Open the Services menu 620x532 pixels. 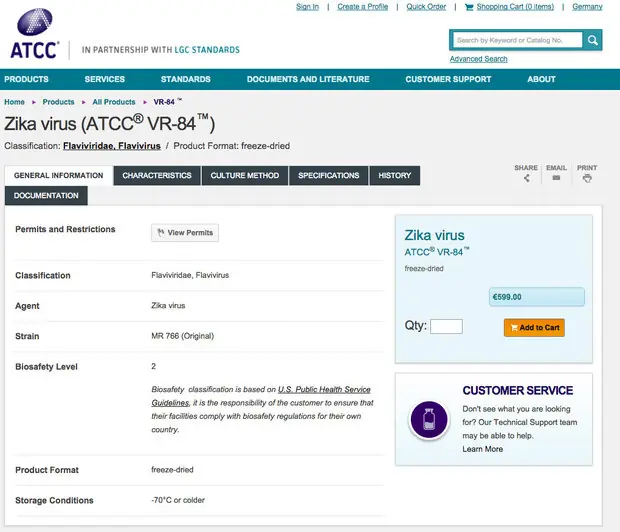point(105,79)
